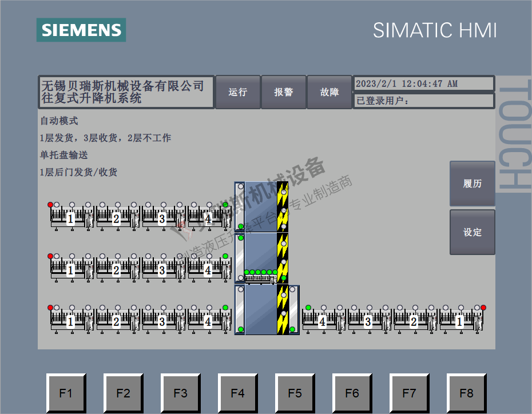532x414 pixels.
Task: Select conveyor 4 on the bottom-right line
Action: (x=322, y=321)
